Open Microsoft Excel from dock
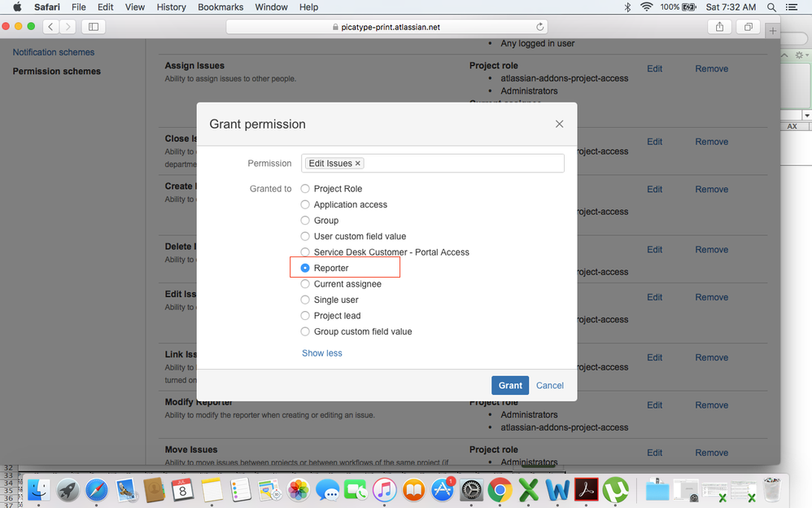Viewport: 812px width, 508px height. pyautogui.click(x=529, y=490)
